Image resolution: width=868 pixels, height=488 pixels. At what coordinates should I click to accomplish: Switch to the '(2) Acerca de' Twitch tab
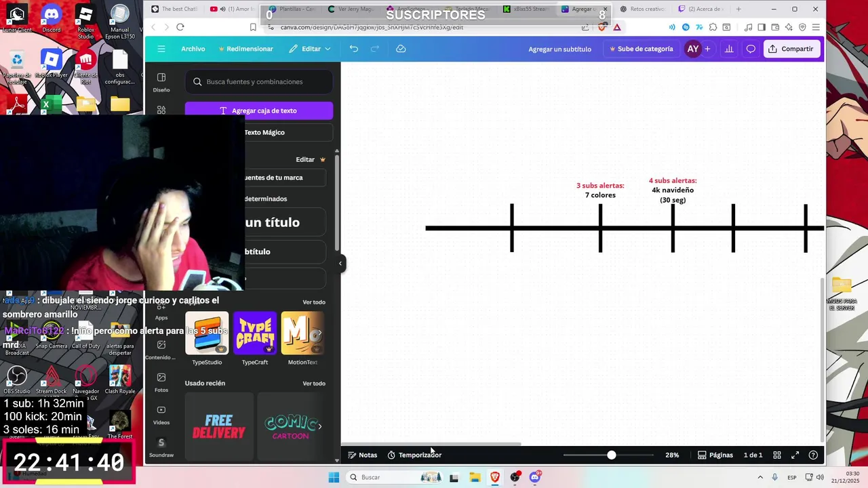click(701, 9)
